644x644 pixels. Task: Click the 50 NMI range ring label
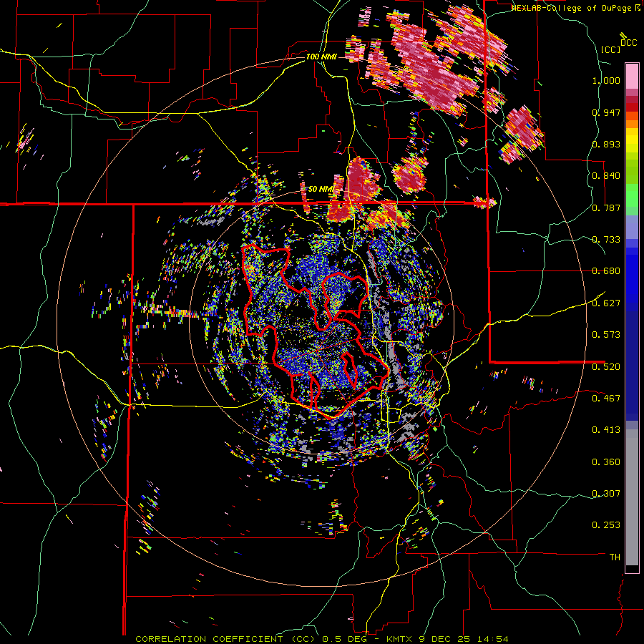pyautogui.click(x=321, y=189)
